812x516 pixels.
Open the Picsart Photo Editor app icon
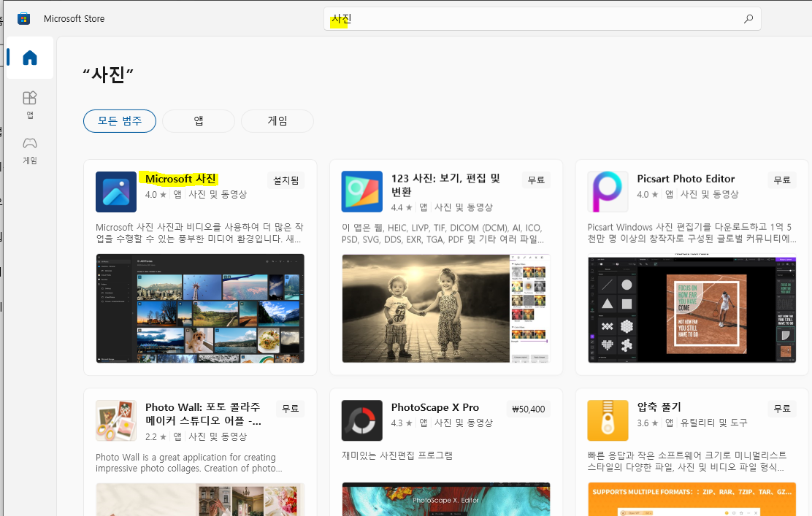608,192
